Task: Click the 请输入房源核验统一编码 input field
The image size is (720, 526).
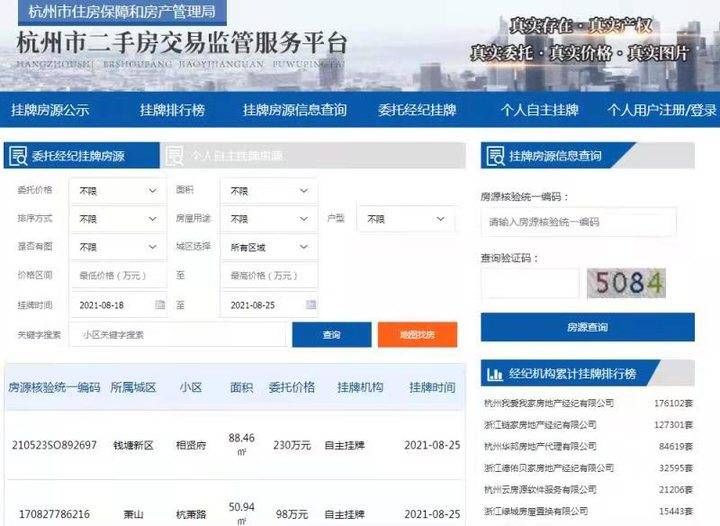Action: point(579,222)
